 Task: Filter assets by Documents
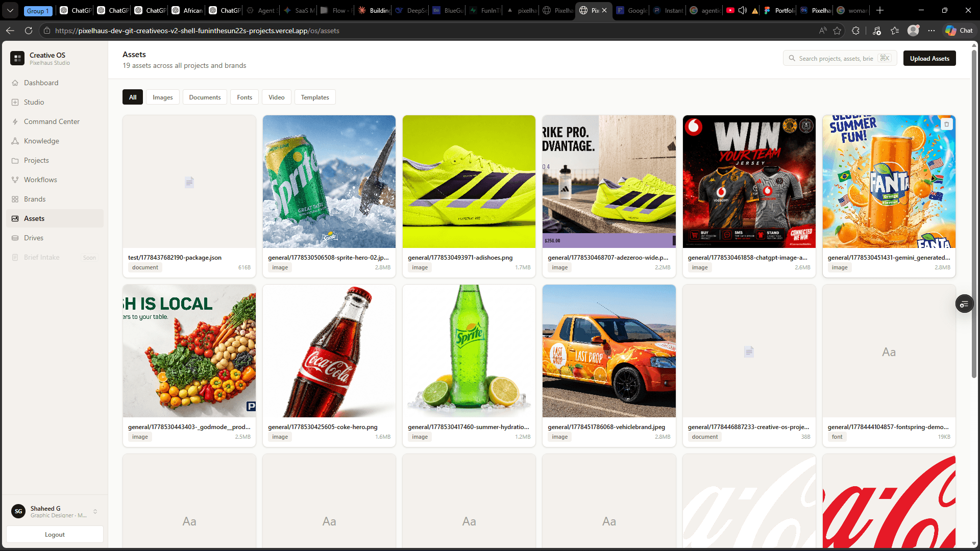point(205,97)
